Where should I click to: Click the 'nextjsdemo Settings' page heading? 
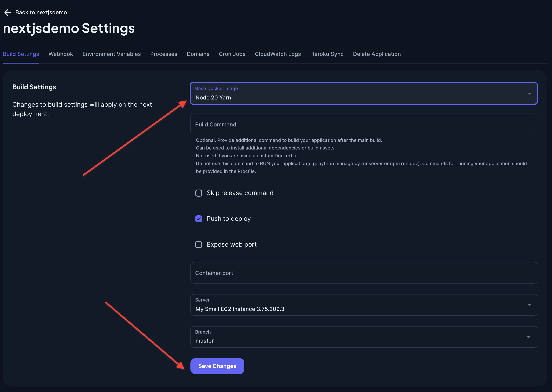(x=69, y=29)
